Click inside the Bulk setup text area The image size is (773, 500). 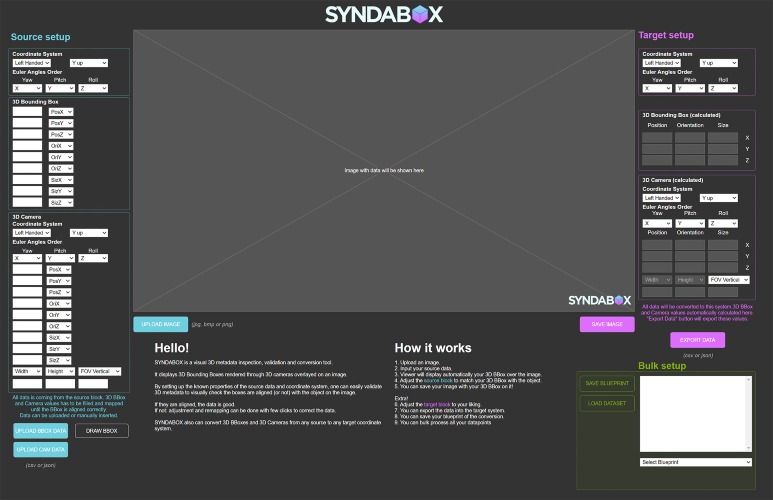[693, 414]
